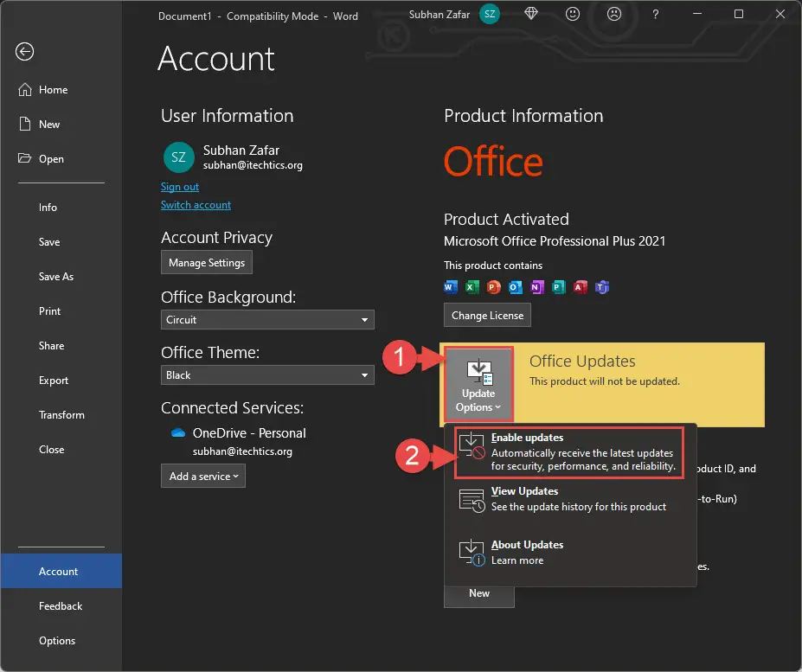Viewport: 802px width, 672px height.
Task: Select Save in the sidebar
Action: pos(49,242)
